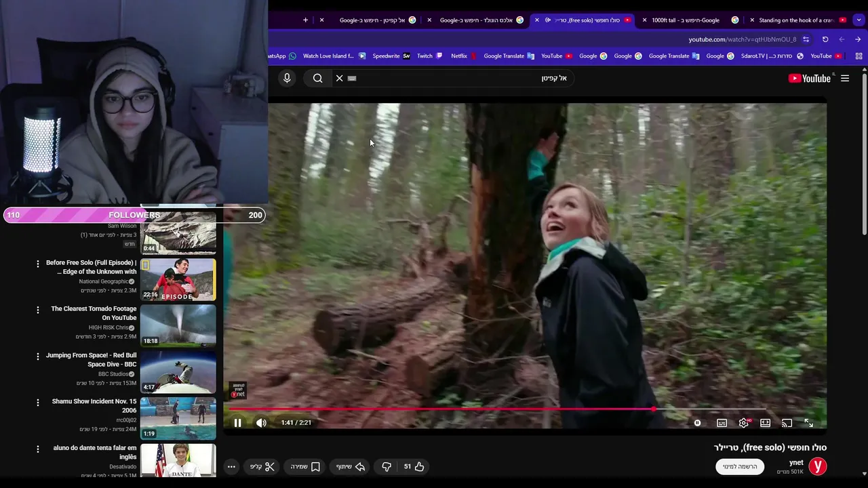The image size is (868, 488).
Task: Open the Twitch bookmark
Action: click(x=430, y=56)
